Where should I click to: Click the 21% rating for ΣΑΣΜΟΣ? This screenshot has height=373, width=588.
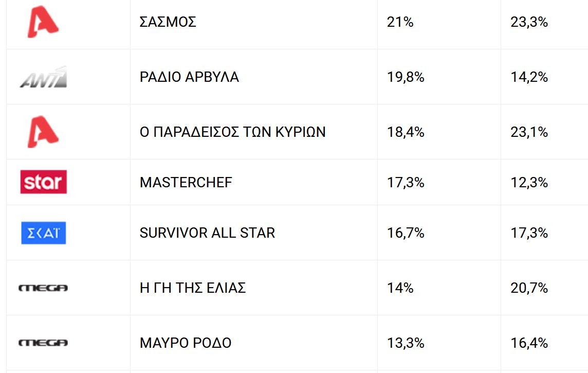tap(400, 22)
